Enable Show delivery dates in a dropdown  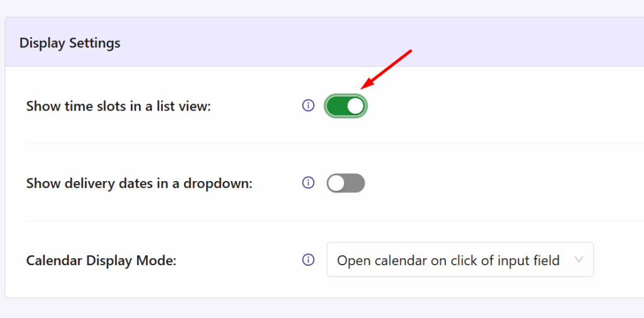coord(346,183)
